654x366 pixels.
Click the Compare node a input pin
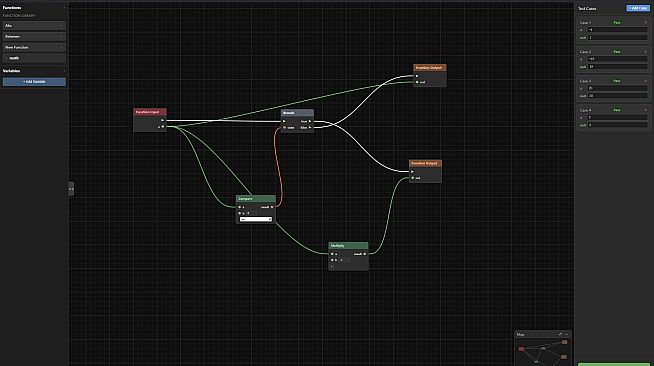coord(239,207)
